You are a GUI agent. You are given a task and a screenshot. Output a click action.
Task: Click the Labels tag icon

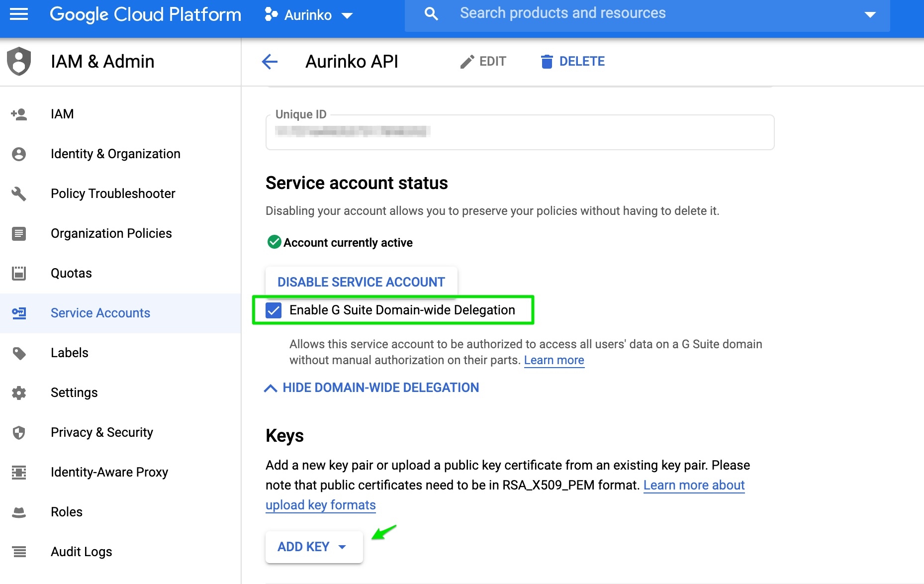(x=19, y=353)
